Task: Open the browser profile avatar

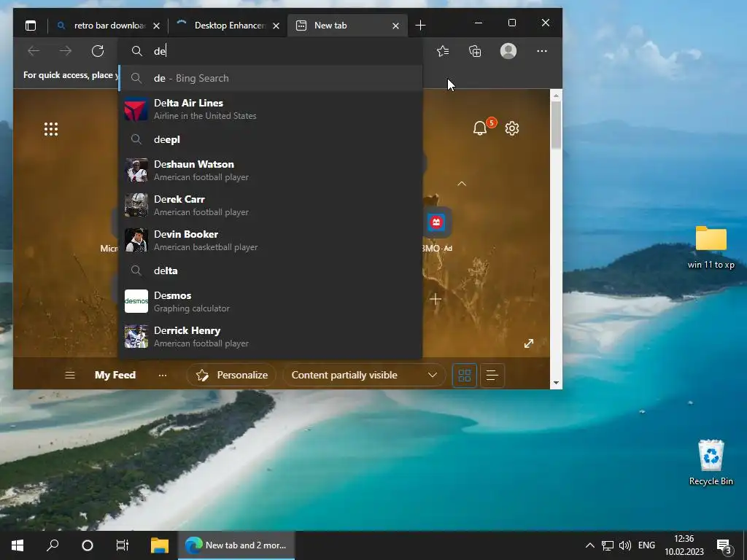Action: point(508,51)
